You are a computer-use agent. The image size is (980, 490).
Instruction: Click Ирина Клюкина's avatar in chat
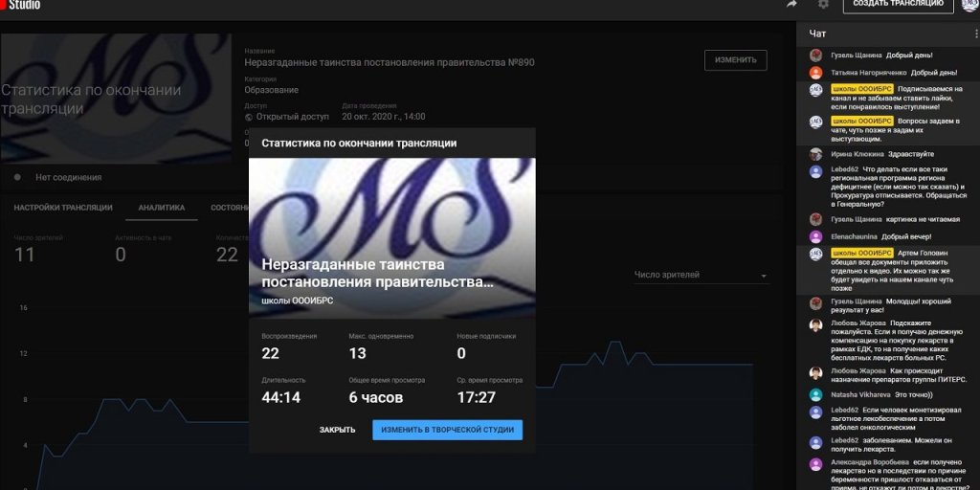pyautogui.click(x=815, y=154)
